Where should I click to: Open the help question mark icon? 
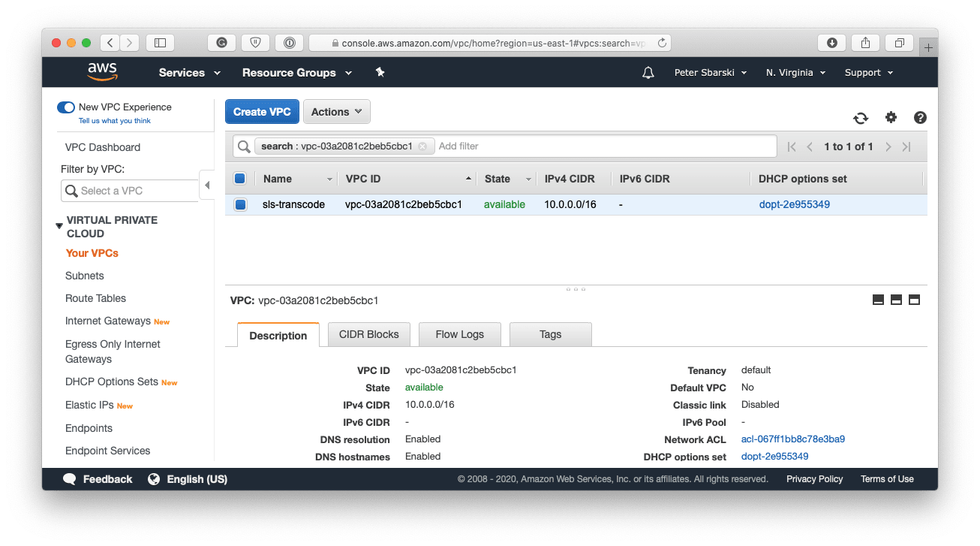click(x=920, y=117)
